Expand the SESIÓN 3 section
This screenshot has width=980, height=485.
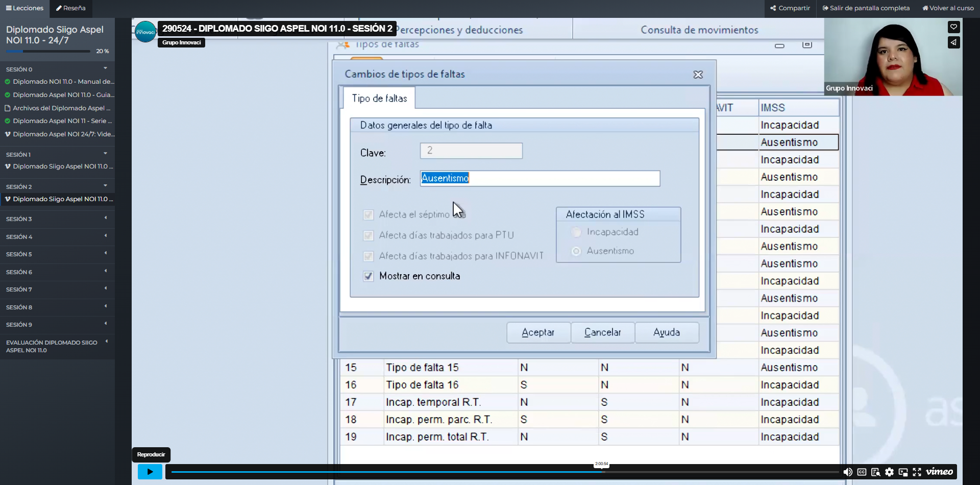point(57,219)
